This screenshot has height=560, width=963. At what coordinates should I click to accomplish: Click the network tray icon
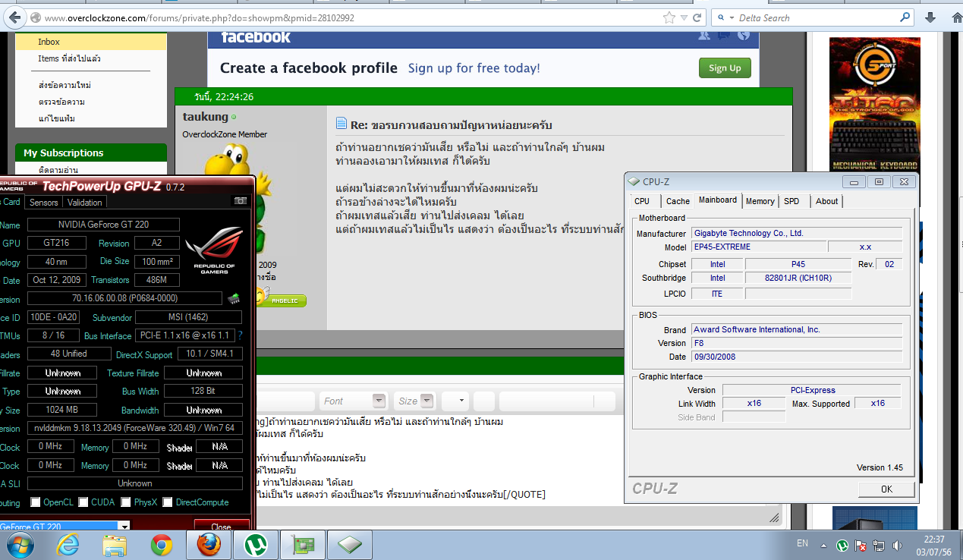tap(879, 545)
